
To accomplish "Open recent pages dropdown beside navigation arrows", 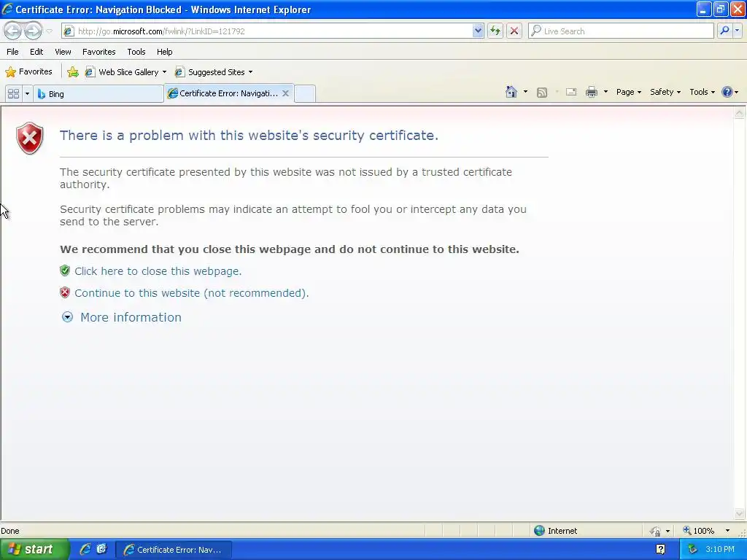I will point(49,31).
